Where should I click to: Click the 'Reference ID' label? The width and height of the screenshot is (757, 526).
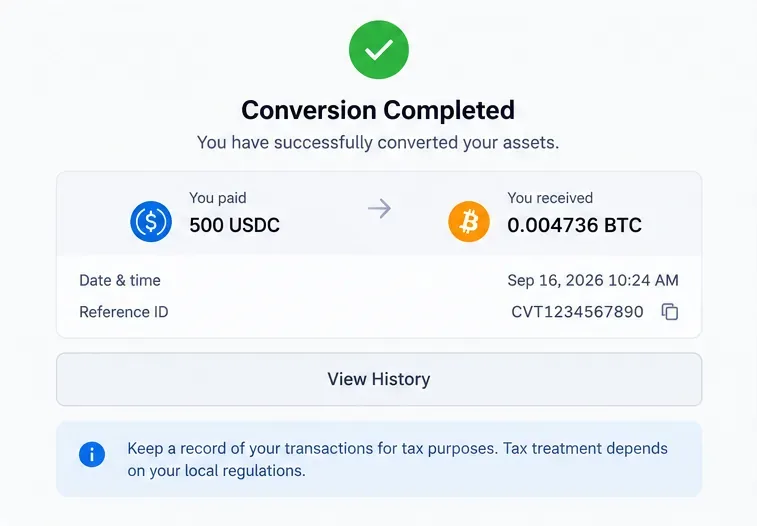[124, 312]
